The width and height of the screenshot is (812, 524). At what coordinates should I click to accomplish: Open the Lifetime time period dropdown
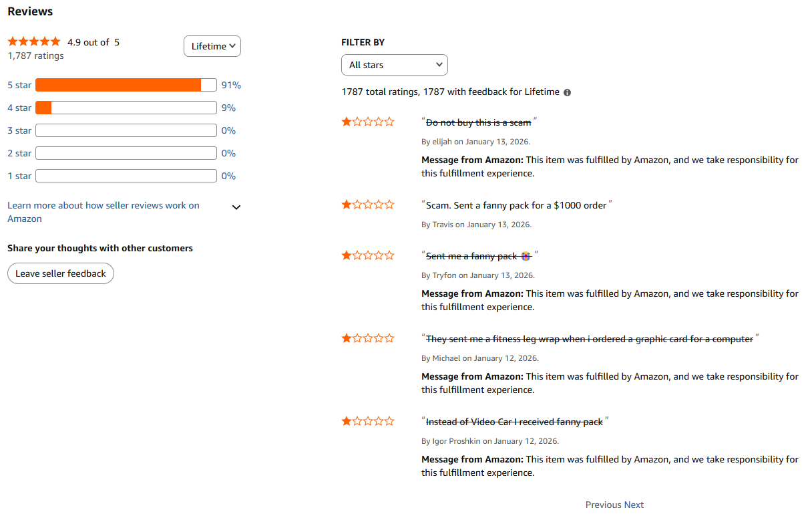point(212,46)
